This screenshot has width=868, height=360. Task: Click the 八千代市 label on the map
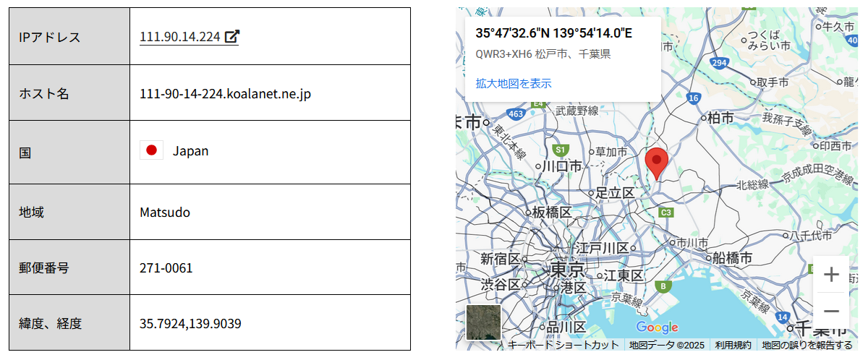coord(812,235)
